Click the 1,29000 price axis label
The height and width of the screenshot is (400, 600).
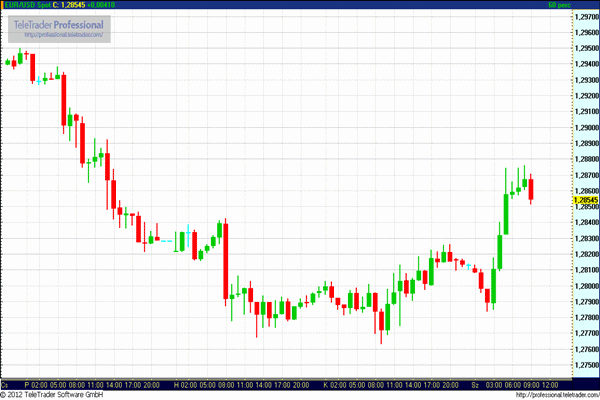point(586,127)
